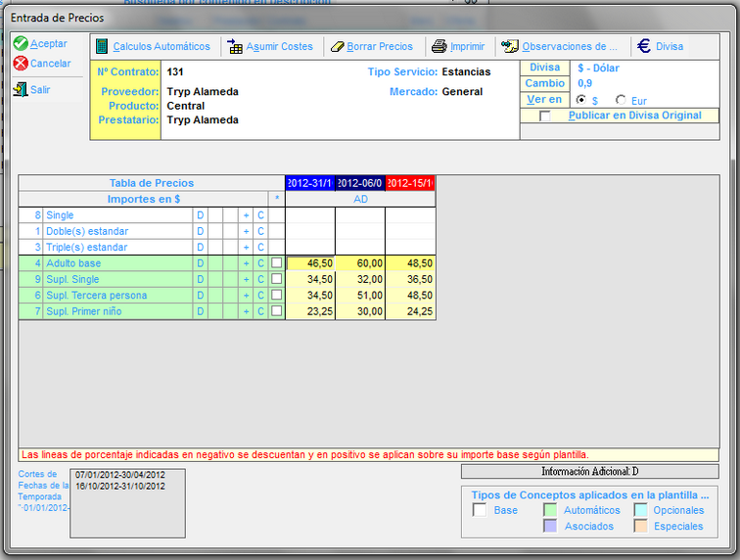Click the Adulto base price 60,00 cell
This screenshot has width=740, height=560.
click(x=360, y=263)
